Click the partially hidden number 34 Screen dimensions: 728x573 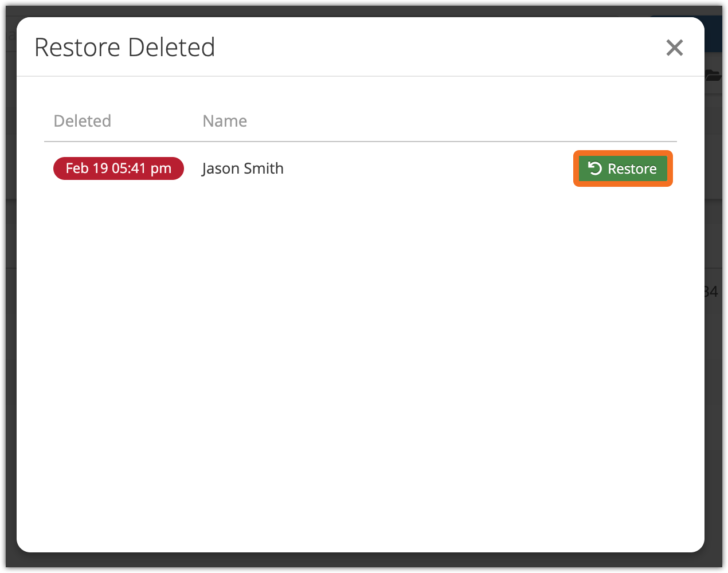pyautogui.click(x=711, y=292)
